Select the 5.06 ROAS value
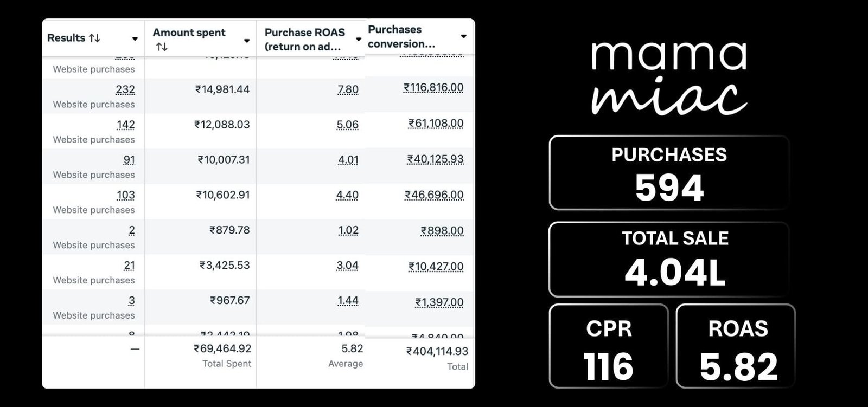868x407 pixels. click(347, 125)
